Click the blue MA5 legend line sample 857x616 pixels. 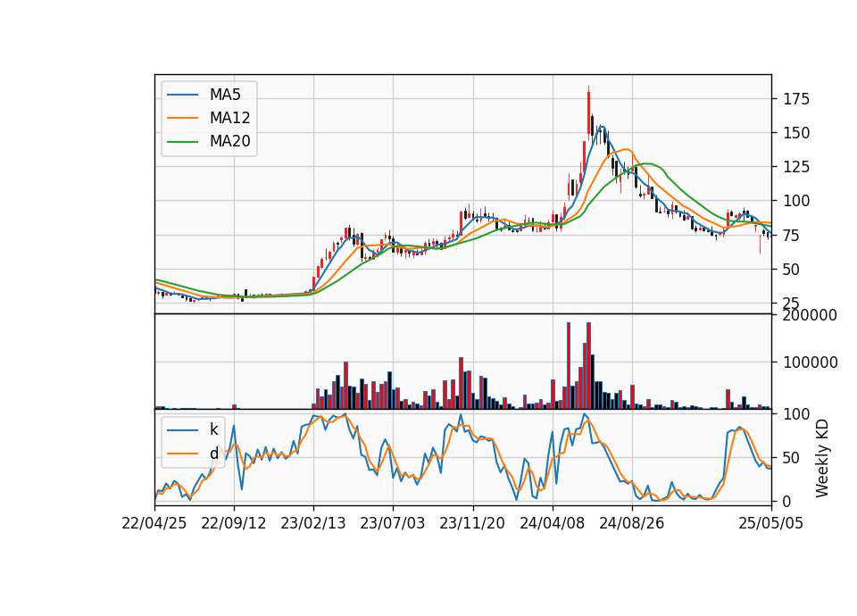point(182,95)
